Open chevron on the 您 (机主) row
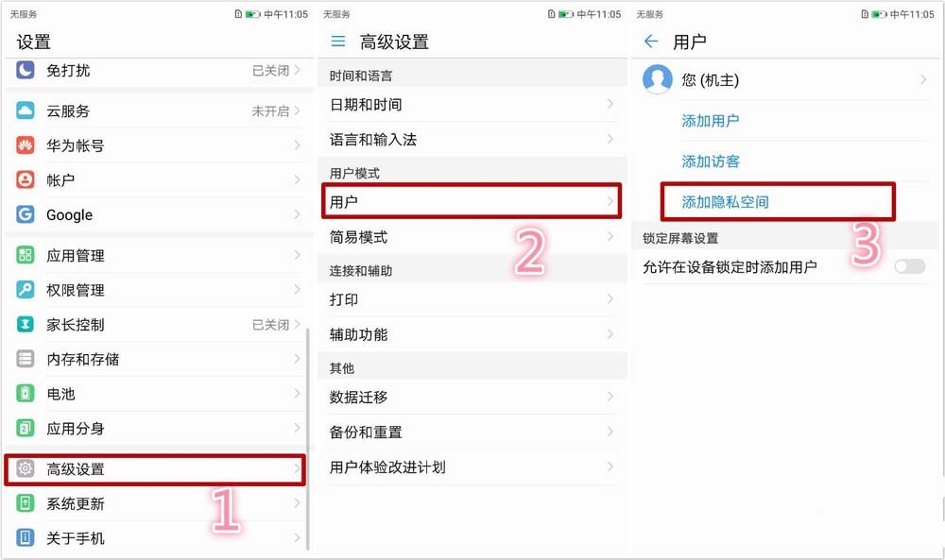 coord(923,79)
